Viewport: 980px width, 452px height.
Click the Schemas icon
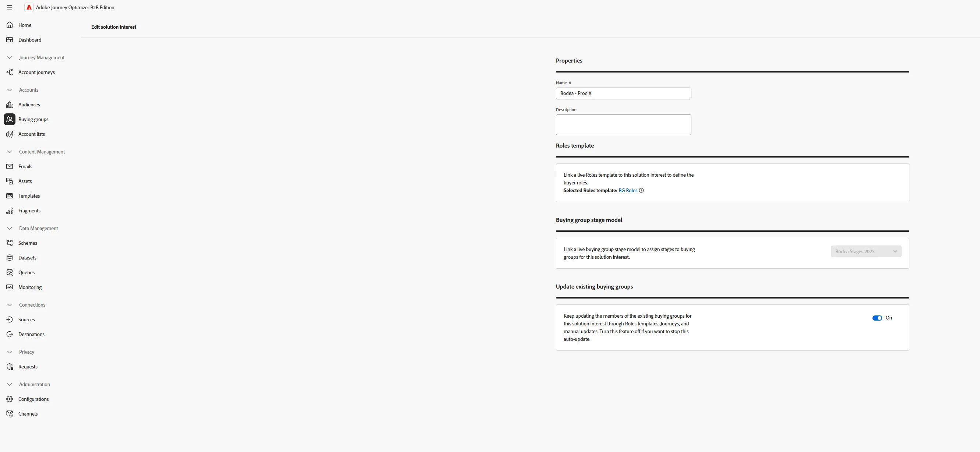click(x=10, y=243)
